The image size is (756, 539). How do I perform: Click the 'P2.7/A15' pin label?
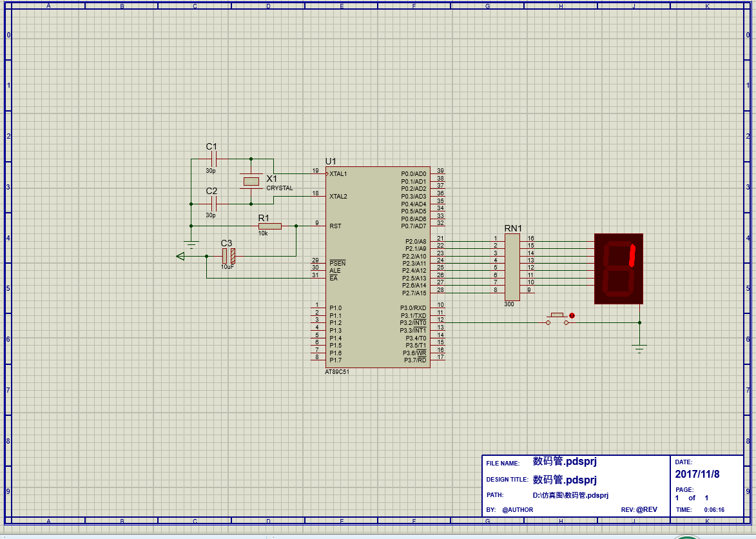pos(414,293)
